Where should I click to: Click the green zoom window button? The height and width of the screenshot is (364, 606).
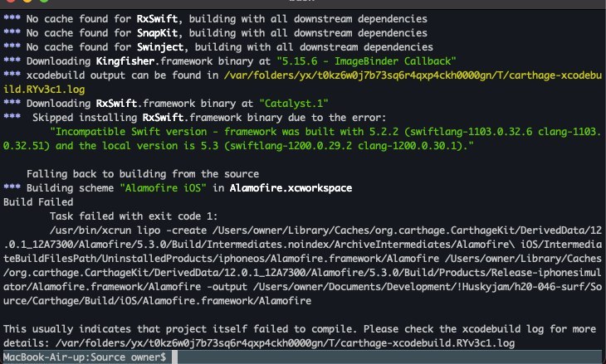44,0
